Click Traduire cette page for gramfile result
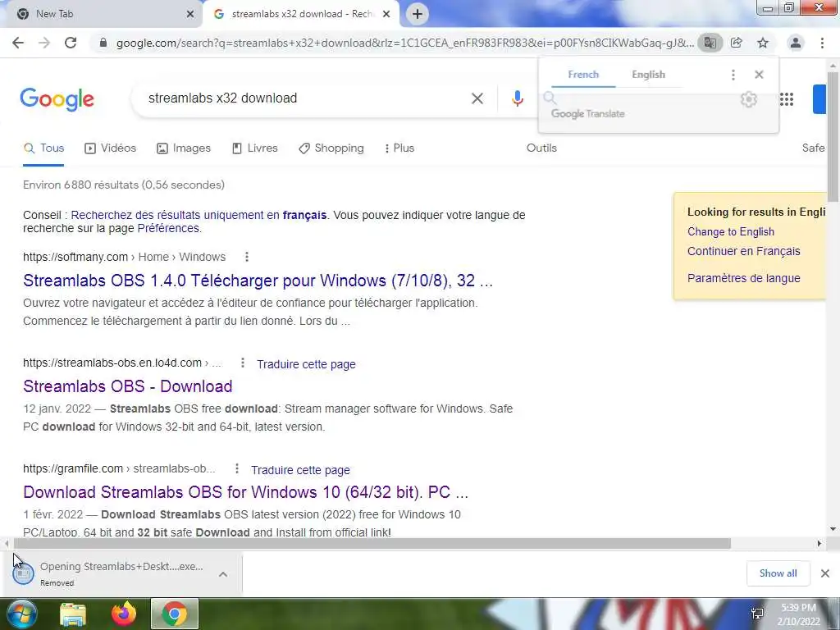The image size is (840, 630). [x=300, y=470]
